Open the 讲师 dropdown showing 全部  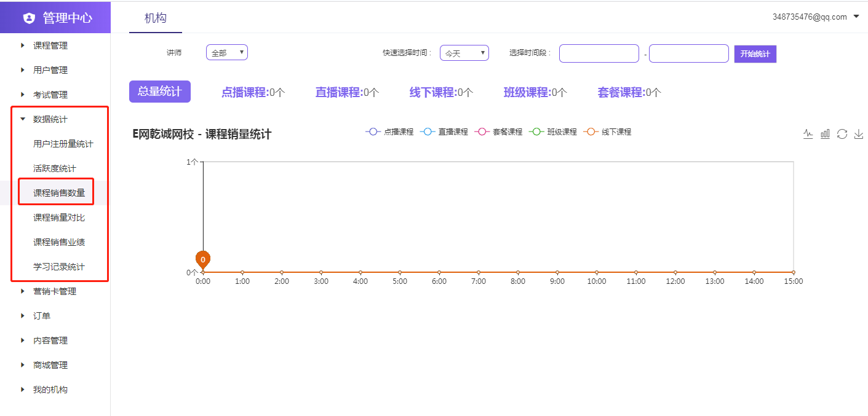pyautogui.click(x=226, y=53)
